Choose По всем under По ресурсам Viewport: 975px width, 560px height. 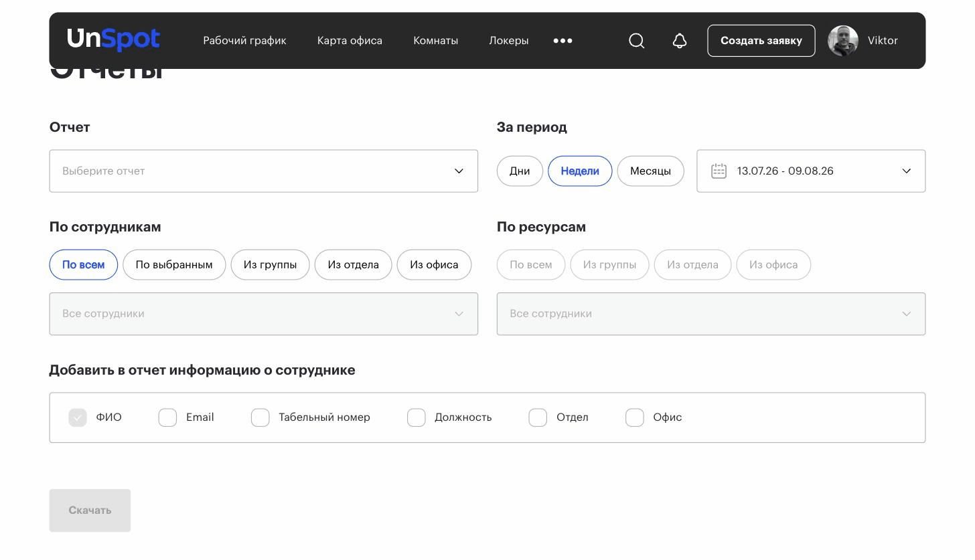[x=531, y=265]
